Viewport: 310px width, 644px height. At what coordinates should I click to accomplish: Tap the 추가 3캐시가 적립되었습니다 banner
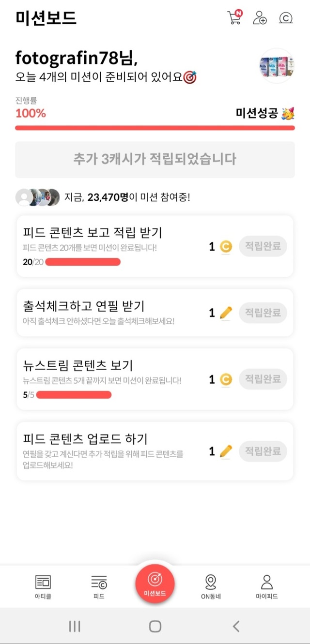(155, 159)
